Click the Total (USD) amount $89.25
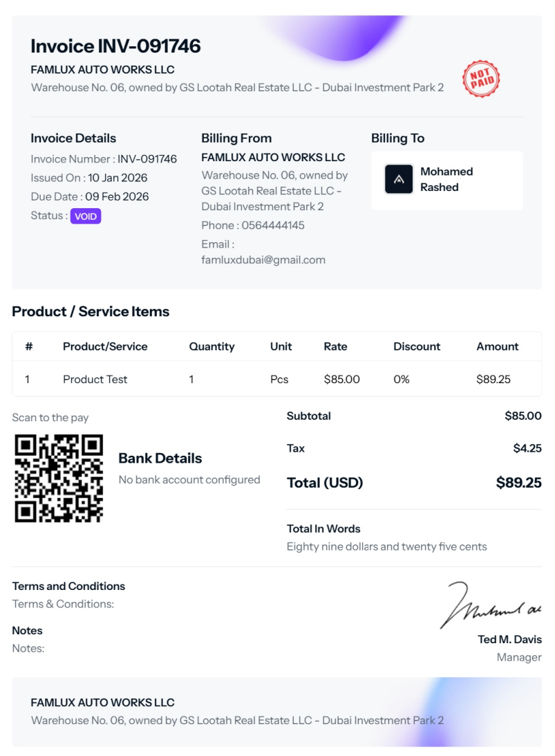555x756 pixels. coord(518,483)
